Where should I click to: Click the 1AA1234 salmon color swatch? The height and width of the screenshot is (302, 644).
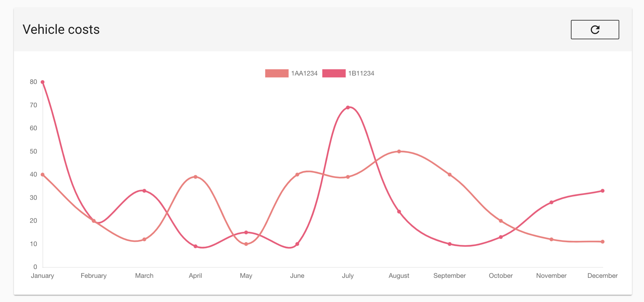(x=277, y=73)
